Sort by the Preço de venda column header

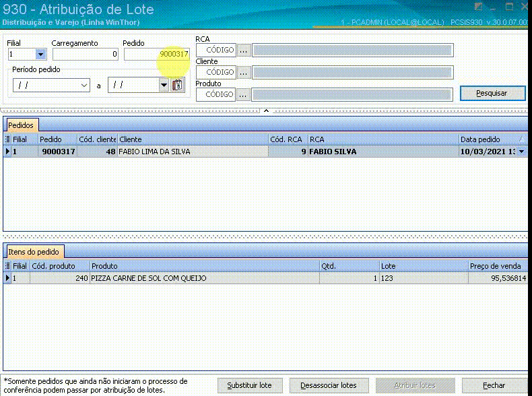498,266
